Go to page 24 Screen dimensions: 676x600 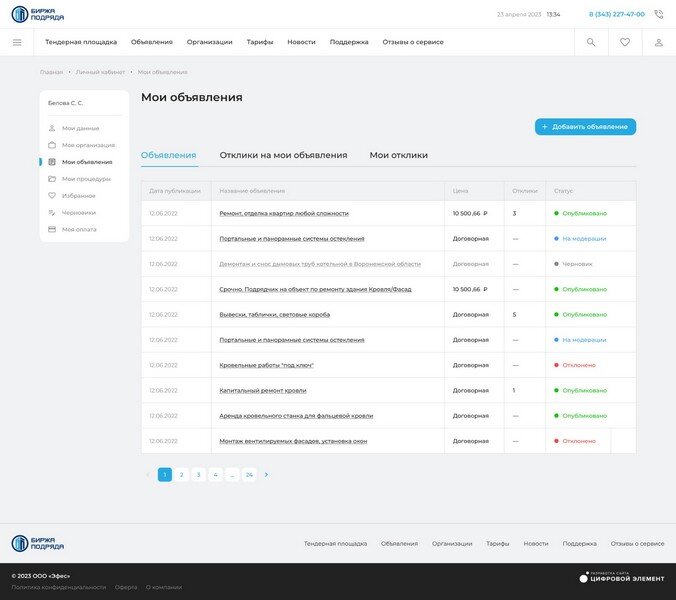point(249,475)
